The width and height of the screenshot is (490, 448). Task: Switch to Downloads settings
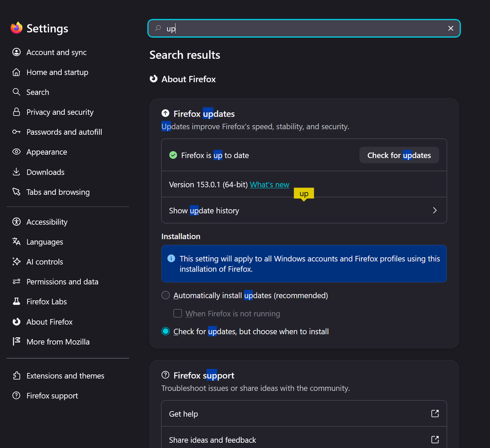pos(45,172)
